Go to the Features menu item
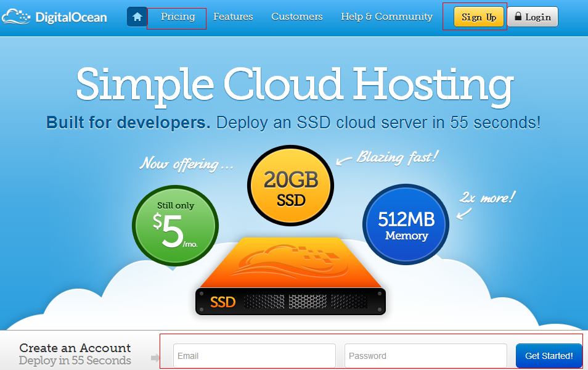The image size is (588, 370). (x=233, y=17)
